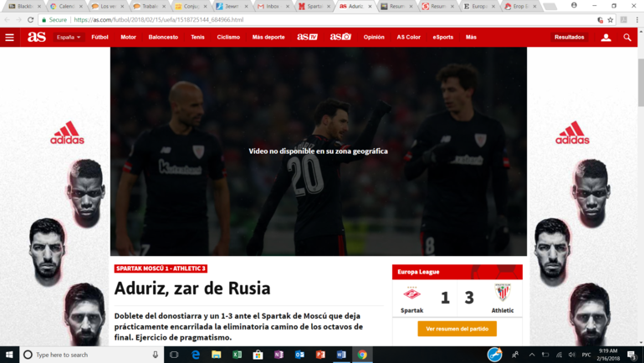Open the Ciclismo section
644x363 pixels.
pyautogui.click(x=228, y=37)
